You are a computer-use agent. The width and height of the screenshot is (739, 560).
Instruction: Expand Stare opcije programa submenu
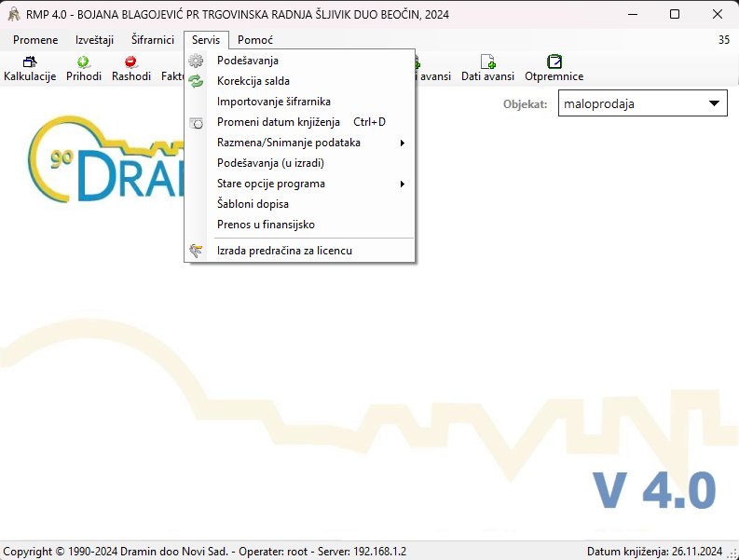pos(300,184)
